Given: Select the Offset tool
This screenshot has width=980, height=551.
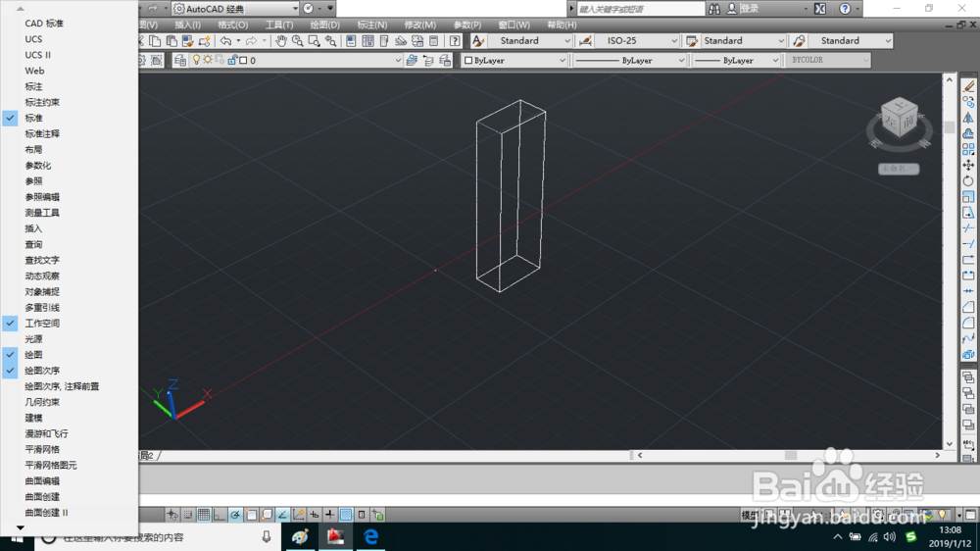Looking at the screenshot, I should (x=968, y=133).
